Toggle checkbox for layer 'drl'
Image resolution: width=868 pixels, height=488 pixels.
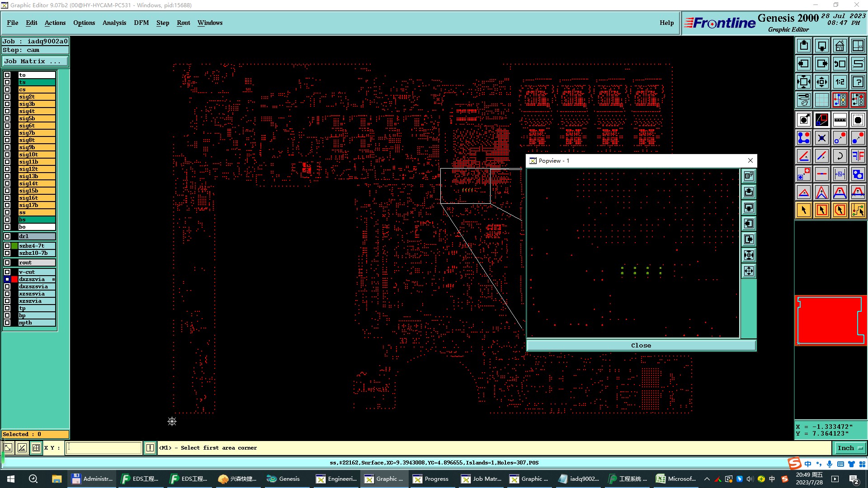7,236
